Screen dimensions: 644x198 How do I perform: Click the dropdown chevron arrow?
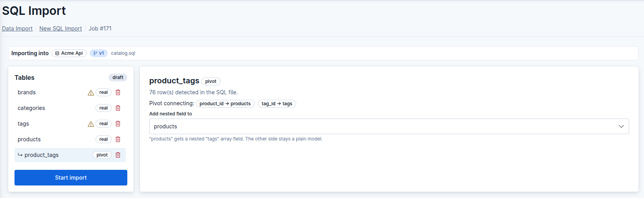point(621,126)
